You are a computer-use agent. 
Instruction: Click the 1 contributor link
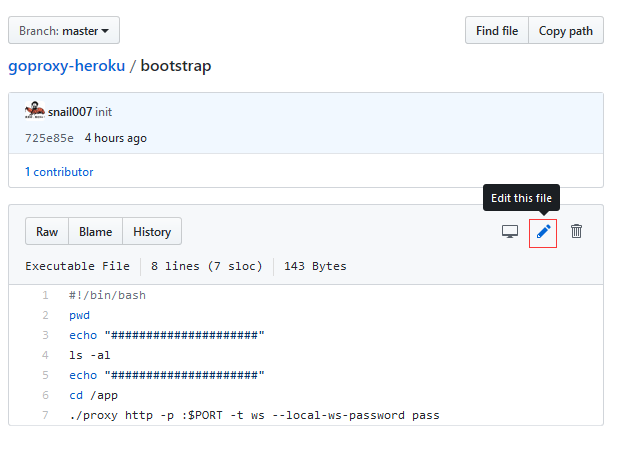[x=59, y=172]
